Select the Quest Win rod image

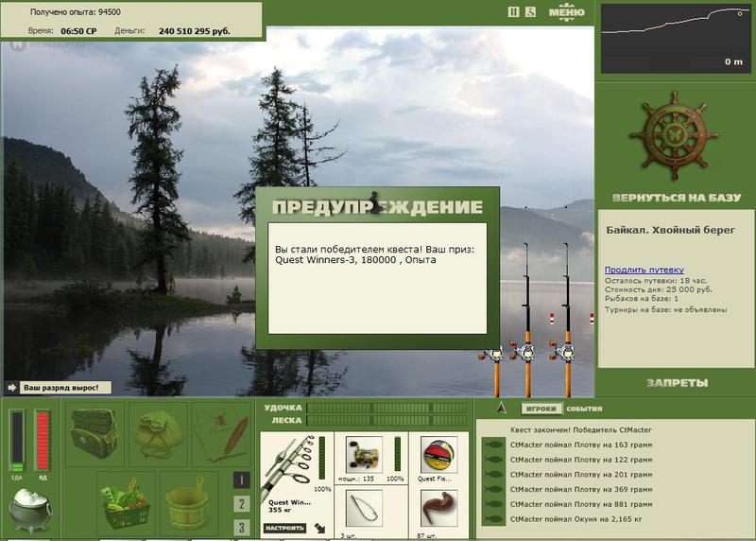288,465
